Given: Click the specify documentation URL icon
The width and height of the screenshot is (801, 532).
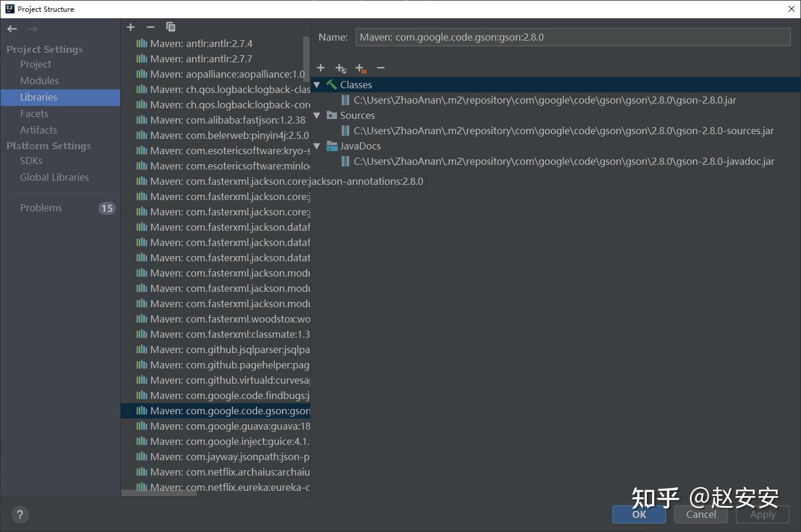Looking at the screenshot, I should pos(341,69).
